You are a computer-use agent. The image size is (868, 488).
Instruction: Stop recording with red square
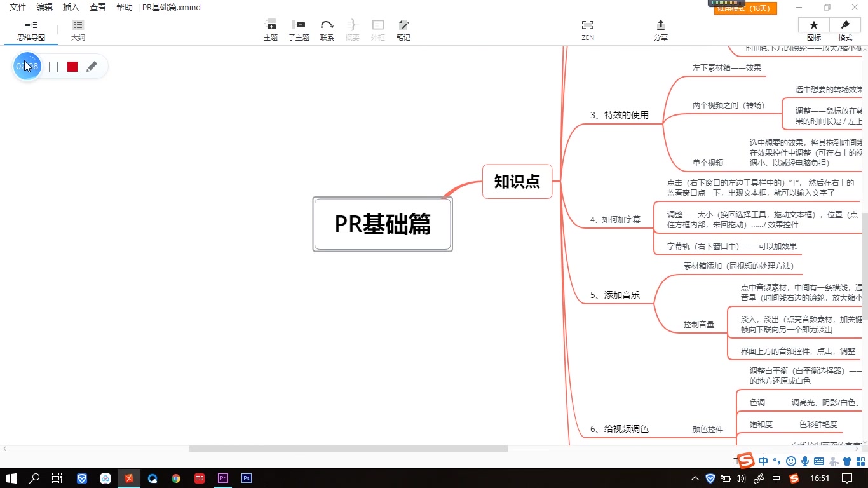click(72, 67)
